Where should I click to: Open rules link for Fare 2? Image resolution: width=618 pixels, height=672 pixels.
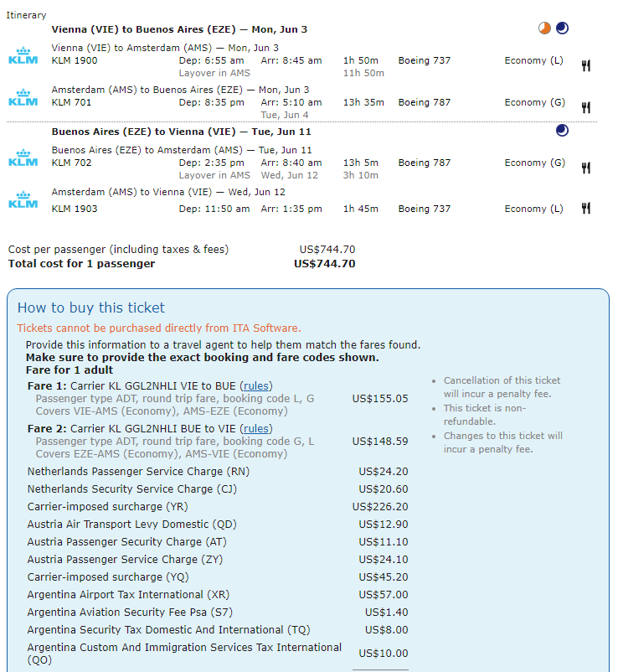coord(256,429)
